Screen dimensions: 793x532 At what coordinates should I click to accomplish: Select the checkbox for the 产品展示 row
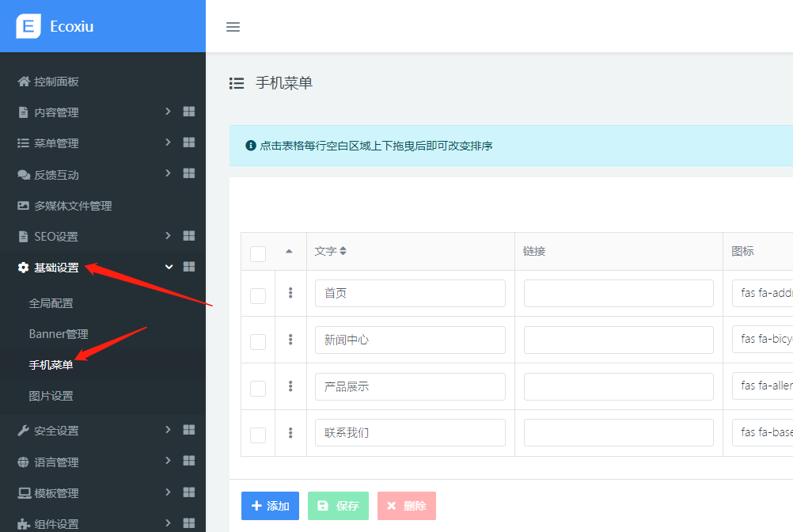(x=258, y=388)
